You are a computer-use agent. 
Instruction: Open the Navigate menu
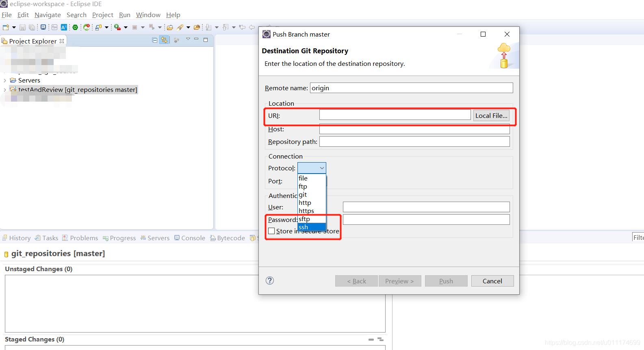click(x=48, y=15)
